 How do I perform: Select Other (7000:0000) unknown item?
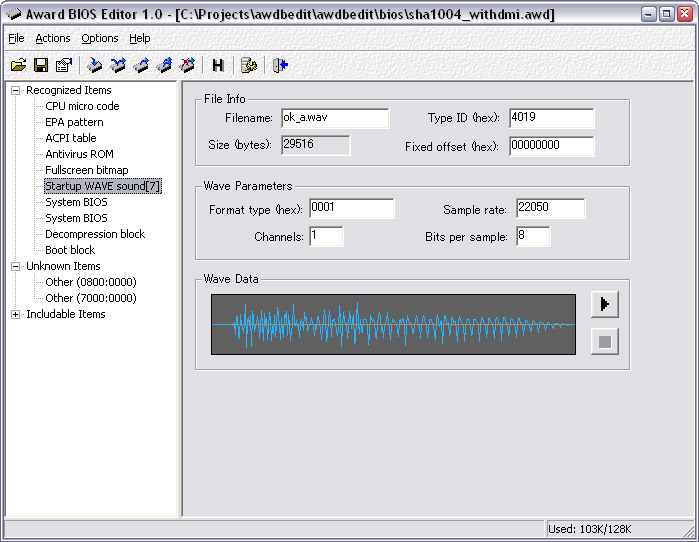pos(90,298)
